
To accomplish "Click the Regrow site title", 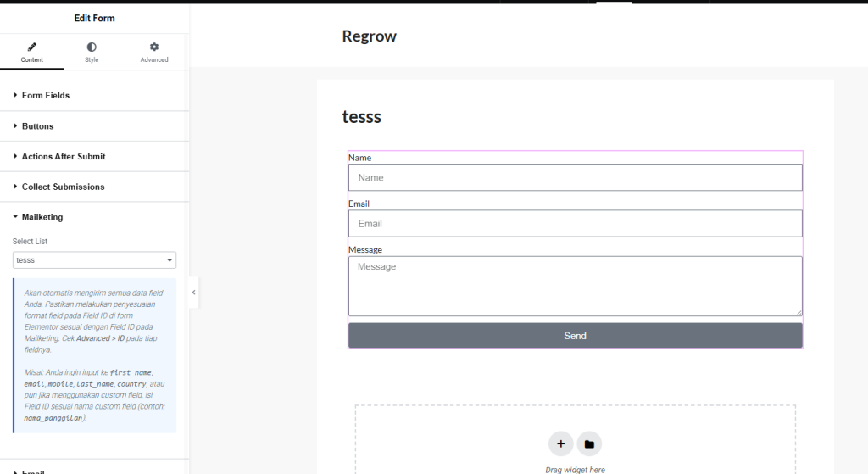I will [x=369, y=36].
